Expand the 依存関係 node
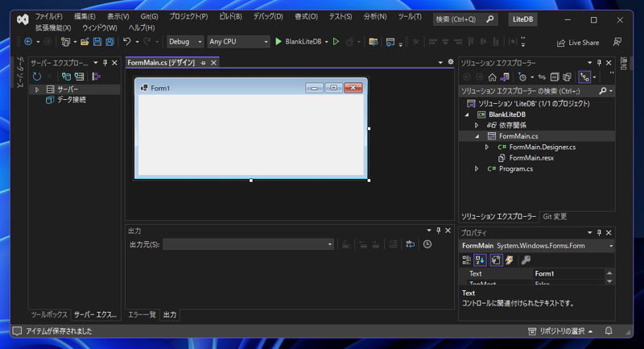The image size is (644, 349). 477,126
